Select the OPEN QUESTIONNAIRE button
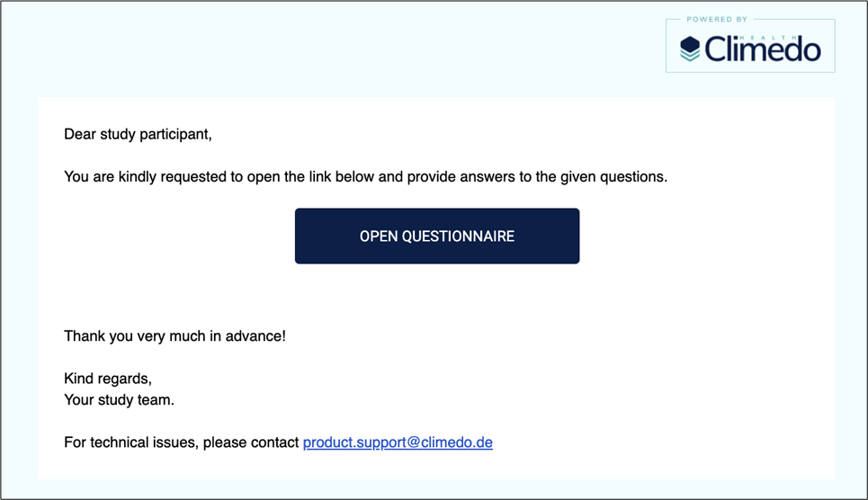Viewport: 868px width, 500px height. pos(437,236)
